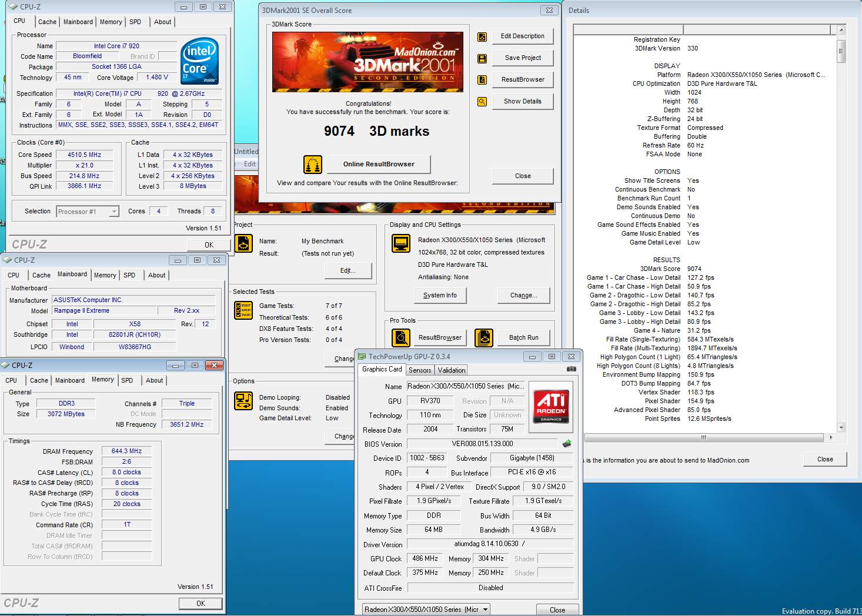Click the Batch Run icon in Pro Tools
The height and width of the screenshot is (616, 862).
click(484, 338)
